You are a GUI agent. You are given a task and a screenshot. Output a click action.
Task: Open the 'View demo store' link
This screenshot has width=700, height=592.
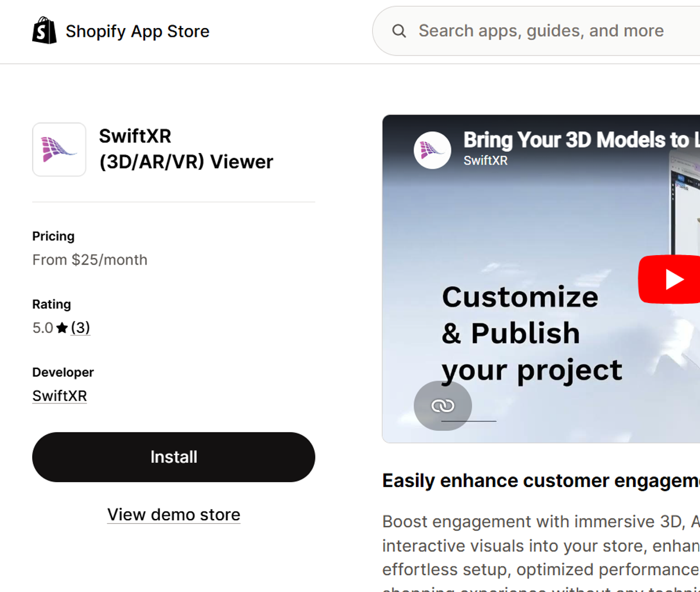coord(174,515)
